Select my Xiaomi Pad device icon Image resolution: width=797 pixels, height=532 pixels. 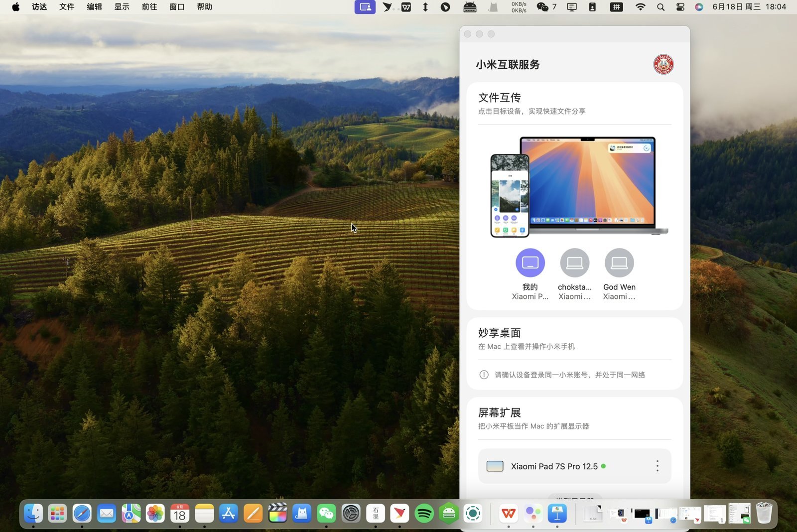[x=530, y=263]
